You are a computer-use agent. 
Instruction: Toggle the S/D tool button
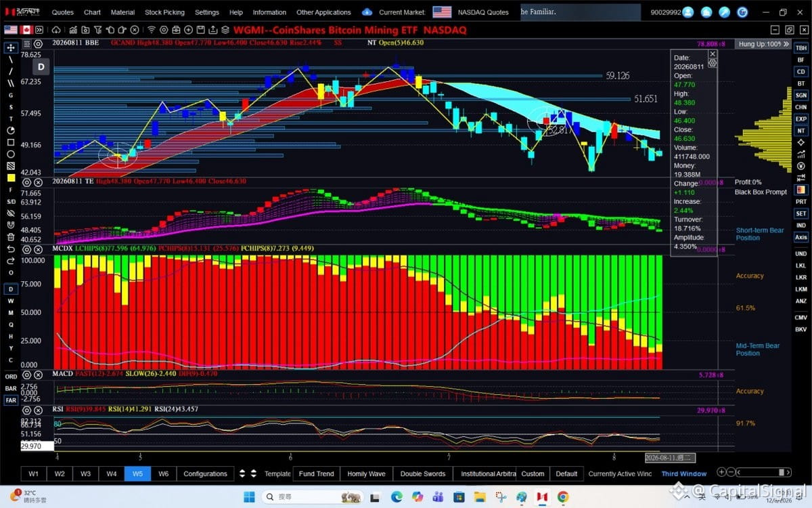(11, 202)
